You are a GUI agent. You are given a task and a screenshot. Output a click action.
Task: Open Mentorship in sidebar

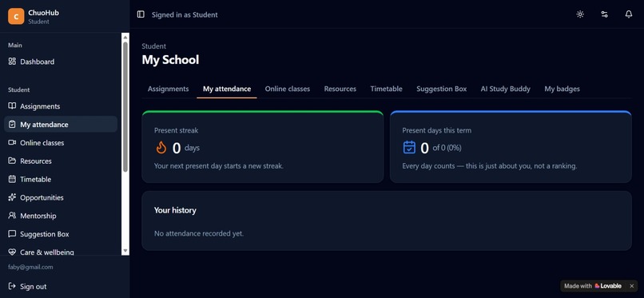pos(61,216)
